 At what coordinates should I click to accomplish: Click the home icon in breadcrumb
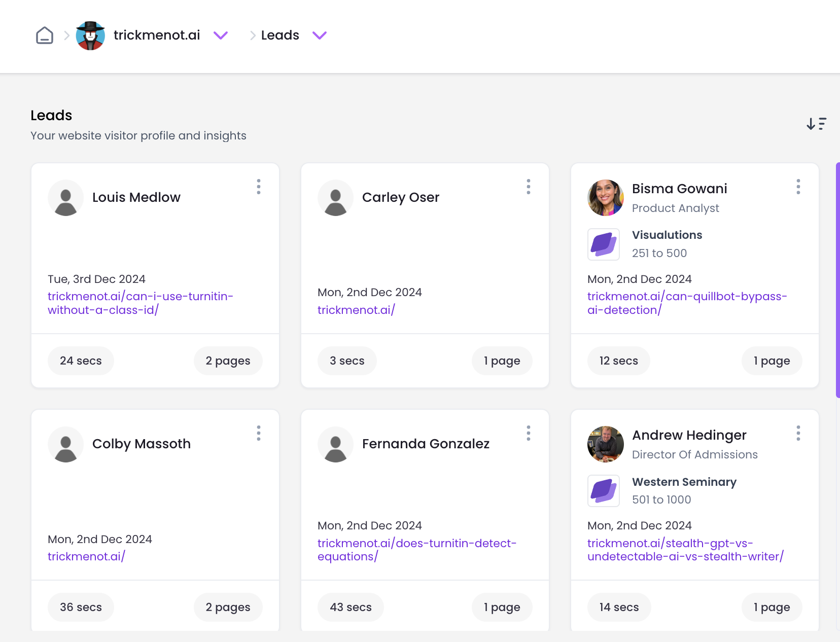click(x=44, y=35)
